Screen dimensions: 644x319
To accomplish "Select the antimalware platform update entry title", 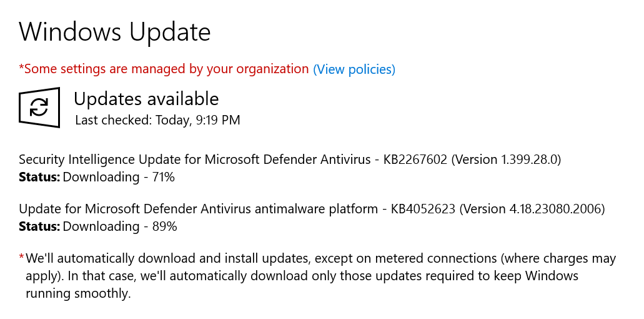I will [197, 209].
